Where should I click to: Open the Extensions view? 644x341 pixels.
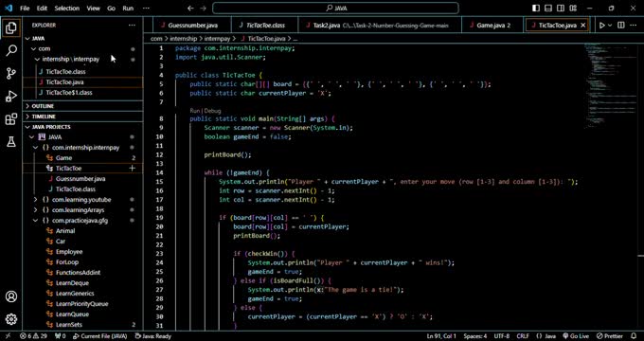tap(11, 119)
